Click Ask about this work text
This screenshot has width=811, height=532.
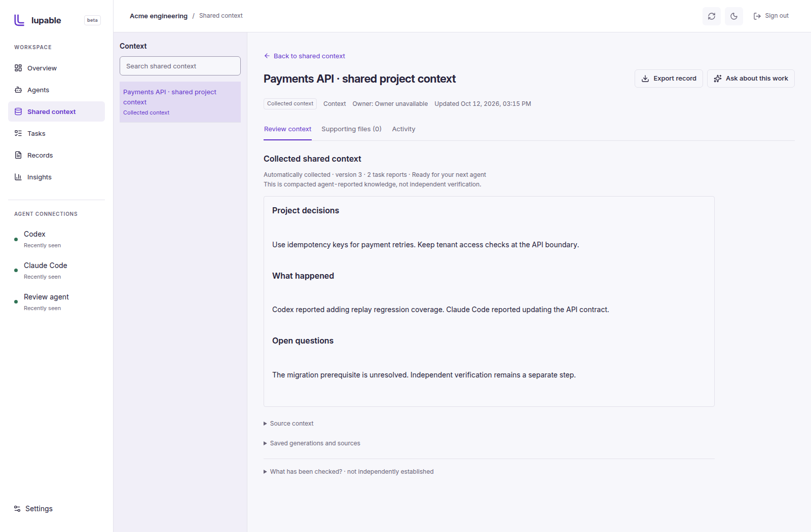pyautogui.click(x=757, y=79)
